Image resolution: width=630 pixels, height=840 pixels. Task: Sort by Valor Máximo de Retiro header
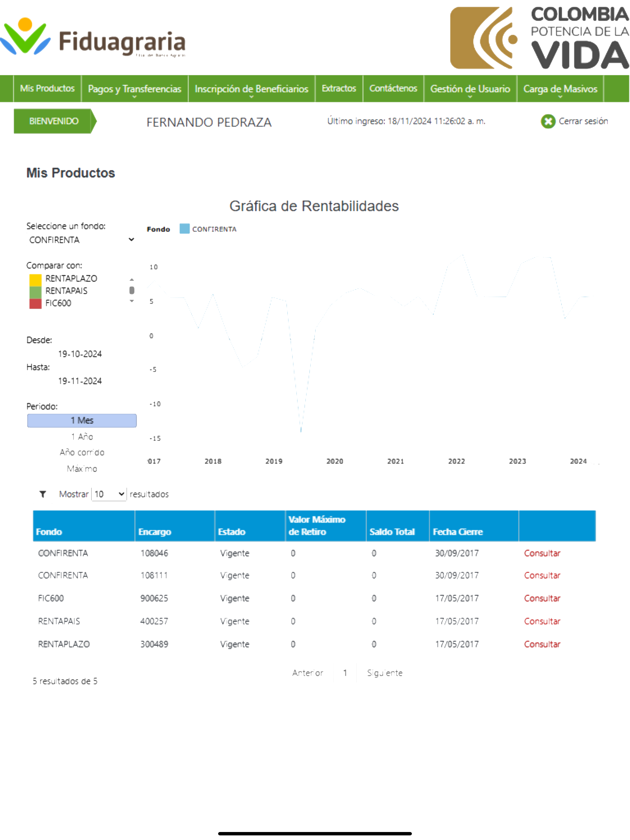click(x=326, y=526)
